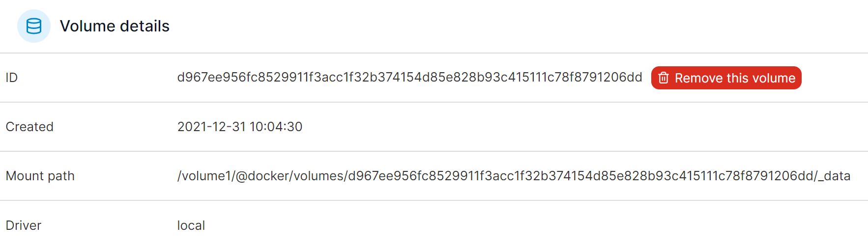Click the word 'details' in the heading
The height and width of the screenshot is (248, 868).
click(145, 26)
